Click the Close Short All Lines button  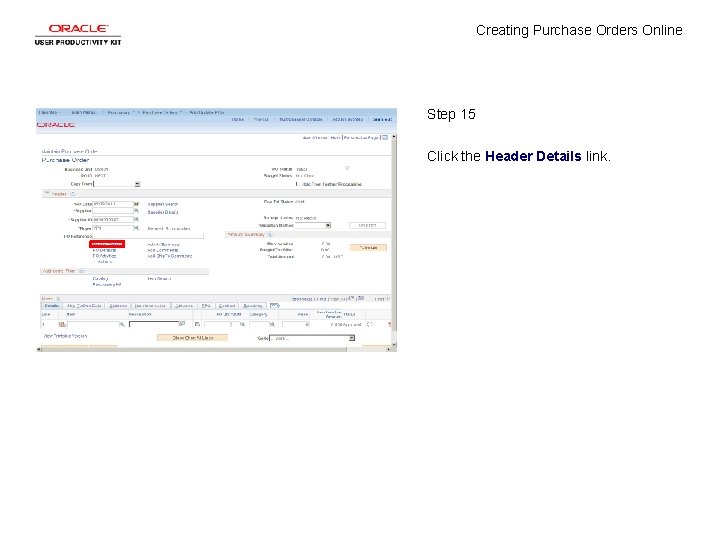coord(192,338)
